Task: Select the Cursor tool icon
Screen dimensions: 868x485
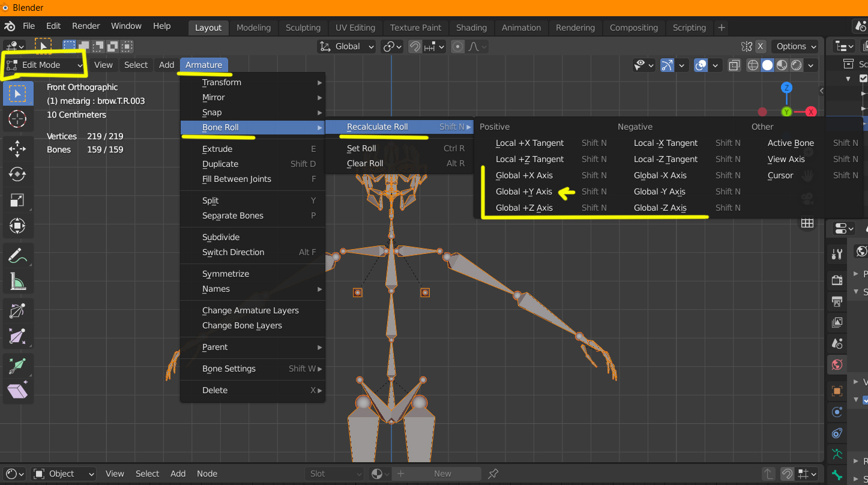Action: click(17, 119)
